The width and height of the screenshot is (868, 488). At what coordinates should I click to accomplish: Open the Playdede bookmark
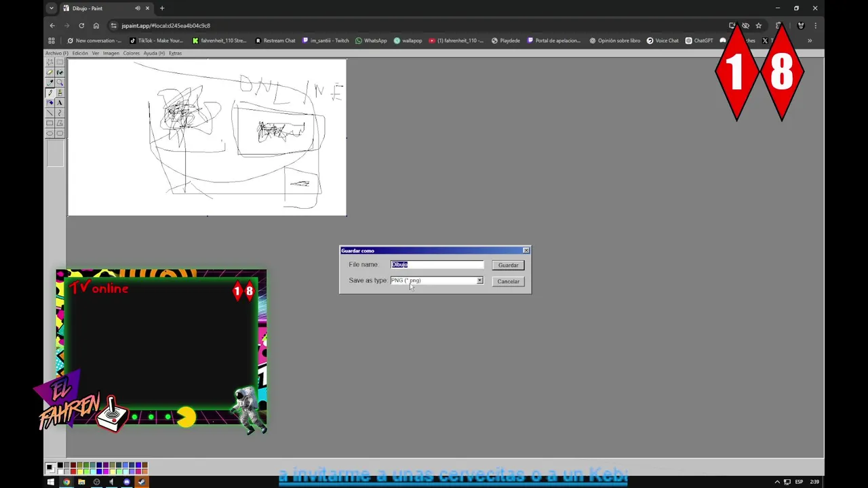pos(505,41)
